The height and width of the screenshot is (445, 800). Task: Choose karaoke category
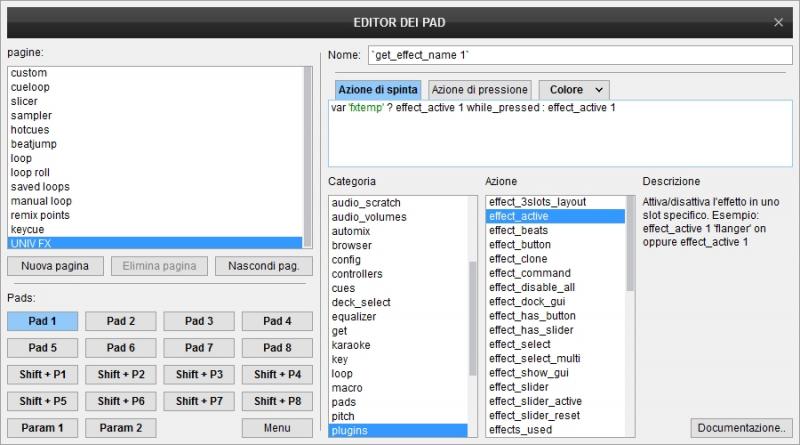[x=398, y=345]
